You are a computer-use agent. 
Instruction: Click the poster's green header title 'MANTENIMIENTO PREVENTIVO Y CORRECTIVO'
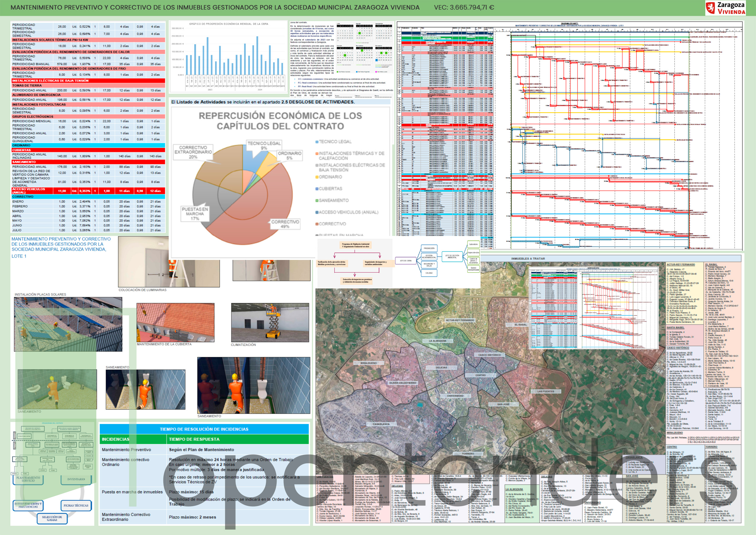(x=215, y=7)
